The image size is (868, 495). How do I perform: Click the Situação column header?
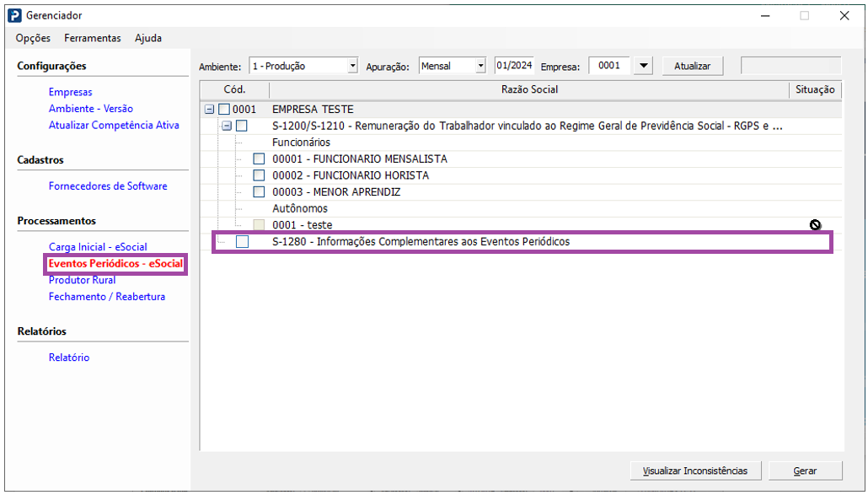click(x=815, y=89)
